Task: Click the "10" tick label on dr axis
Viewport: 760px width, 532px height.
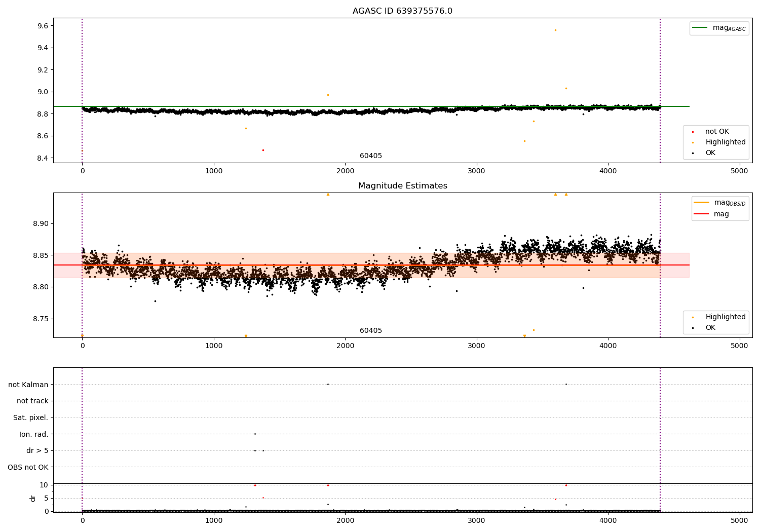Action: (44, 485)
